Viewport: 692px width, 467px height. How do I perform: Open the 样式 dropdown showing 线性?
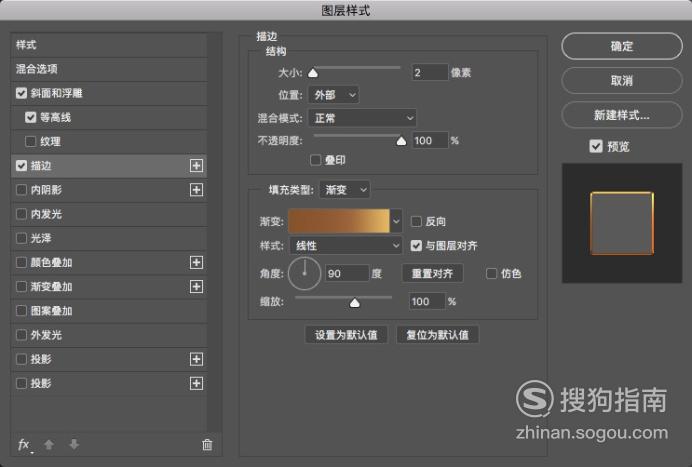click(x=346, y=245)
